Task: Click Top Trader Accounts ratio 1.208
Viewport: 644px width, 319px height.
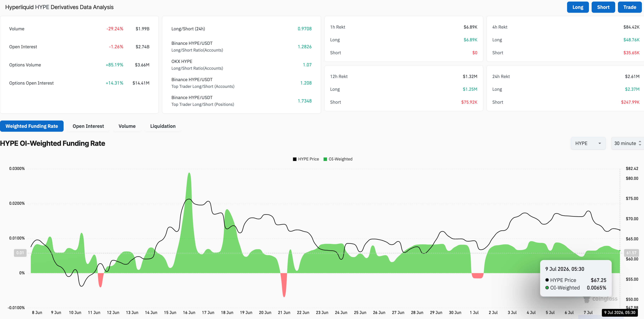Action: pyautogui.click(x=306, y=83)
